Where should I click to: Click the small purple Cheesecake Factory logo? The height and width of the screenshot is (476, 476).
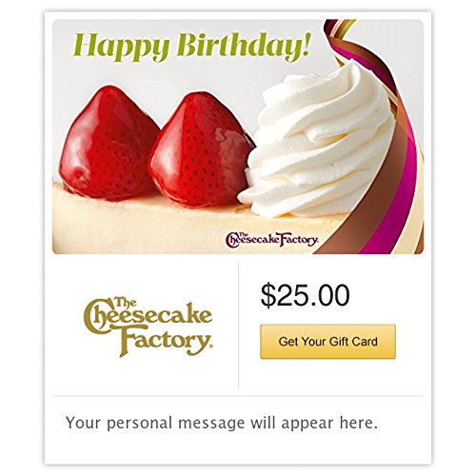(x=272, y=240)
